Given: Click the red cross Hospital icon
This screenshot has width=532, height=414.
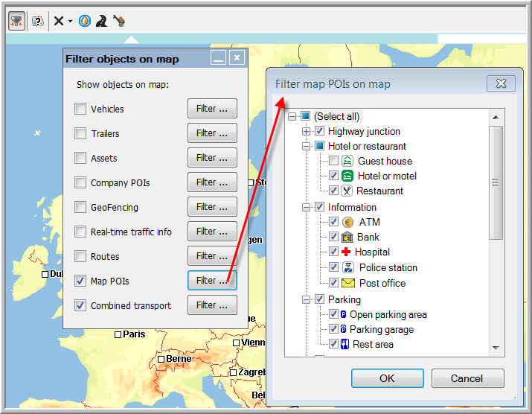Looking at the screenshot, I should pos(346,252).
